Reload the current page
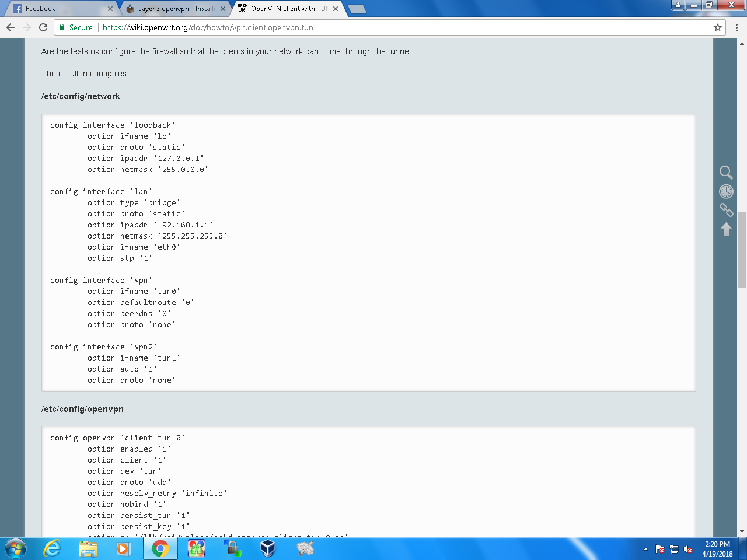This screenshot has width=747, height=560. (x=43, y=27)
